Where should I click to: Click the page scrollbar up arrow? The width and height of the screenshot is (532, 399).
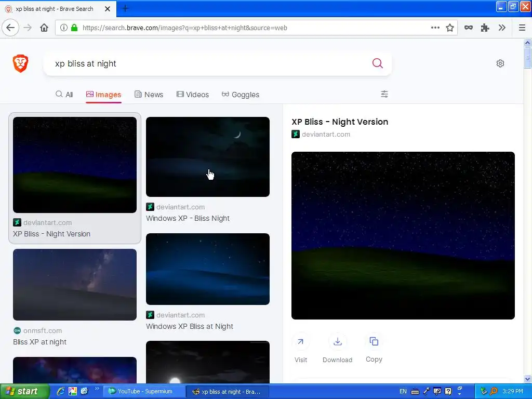[x=527, y=43]
